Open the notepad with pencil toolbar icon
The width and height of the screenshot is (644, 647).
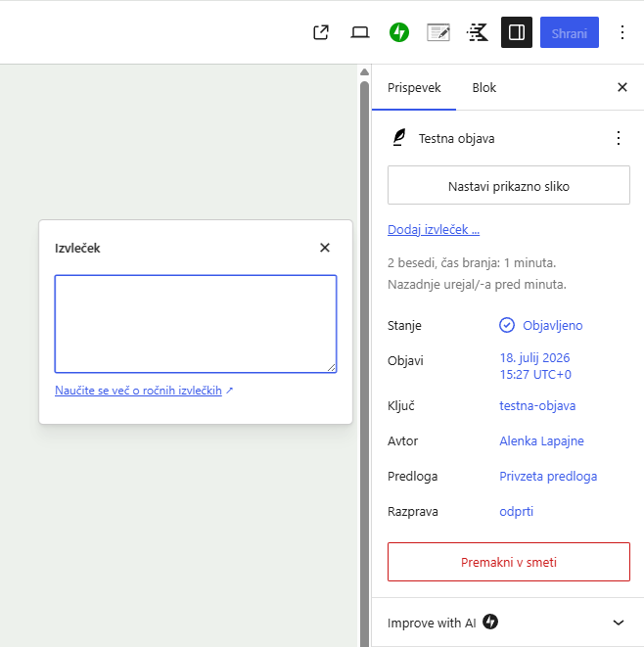pos(438,32)
